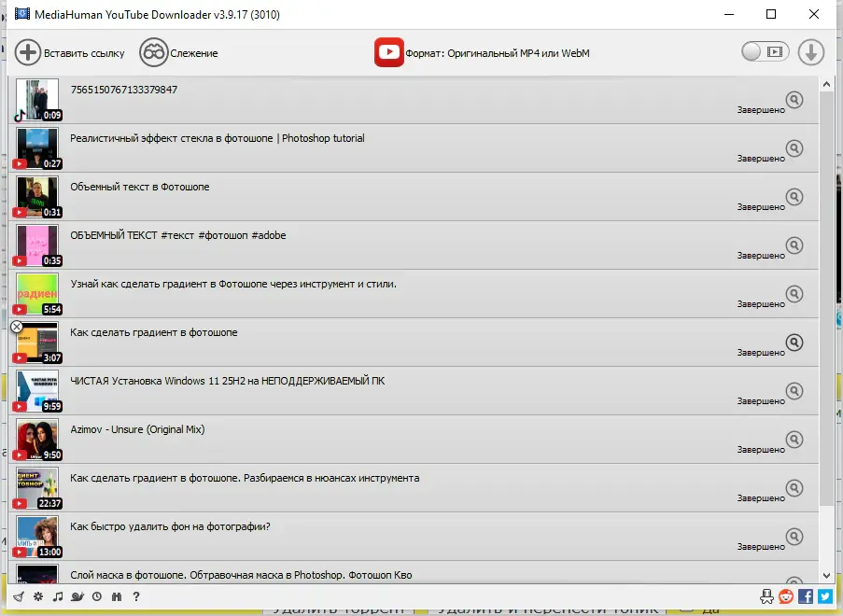Click the green 5:54 gradient thumbnail
Viewport: 843px width, 616px height.
coord(37,294)
